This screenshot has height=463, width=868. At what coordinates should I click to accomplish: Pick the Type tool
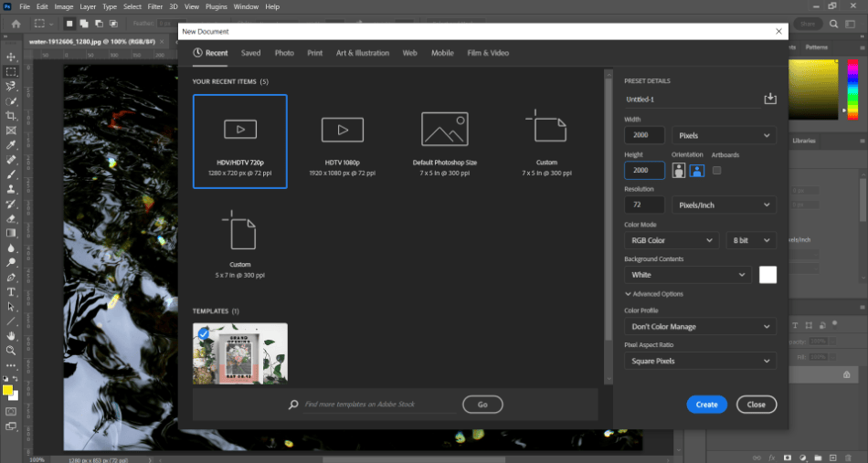point(11,292)
